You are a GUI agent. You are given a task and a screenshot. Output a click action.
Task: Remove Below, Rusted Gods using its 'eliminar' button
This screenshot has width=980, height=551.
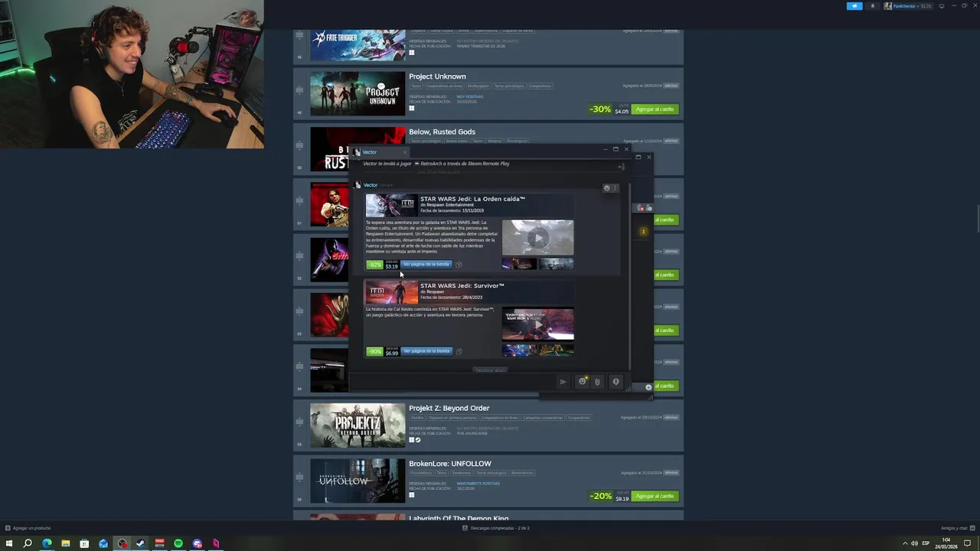[x=671, y=141]
